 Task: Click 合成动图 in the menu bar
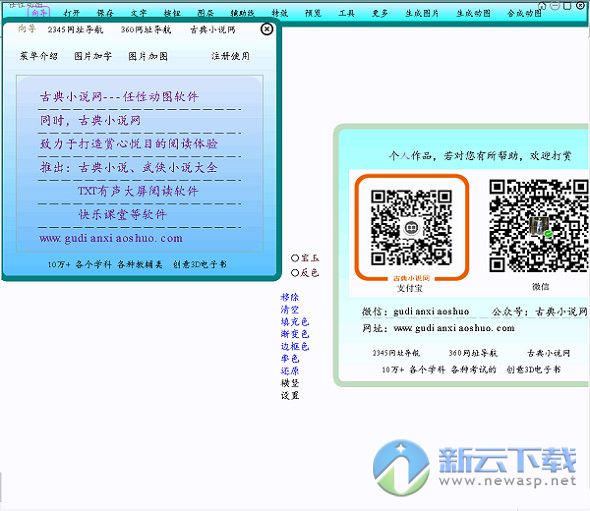525,13
